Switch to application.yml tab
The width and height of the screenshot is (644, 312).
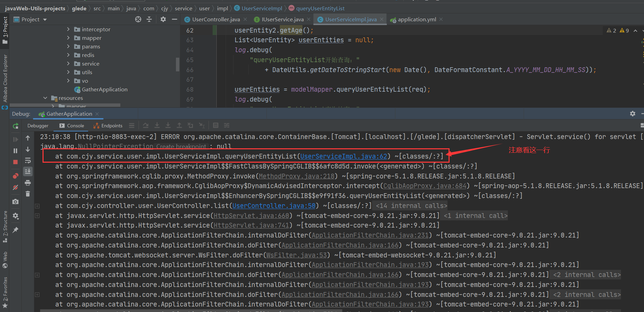(417, 20)
